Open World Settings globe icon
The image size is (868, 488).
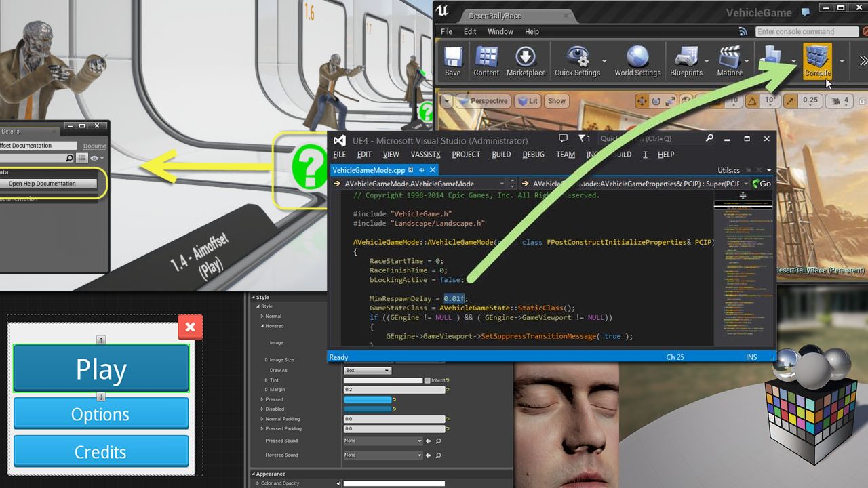[x=637, y=57]
